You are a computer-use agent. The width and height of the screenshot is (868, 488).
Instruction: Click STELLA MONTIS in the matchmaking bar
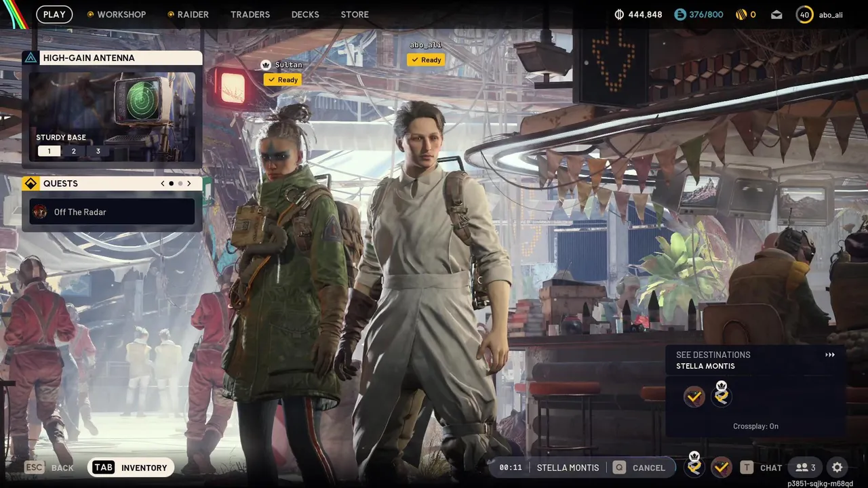(x=568, y=467)
